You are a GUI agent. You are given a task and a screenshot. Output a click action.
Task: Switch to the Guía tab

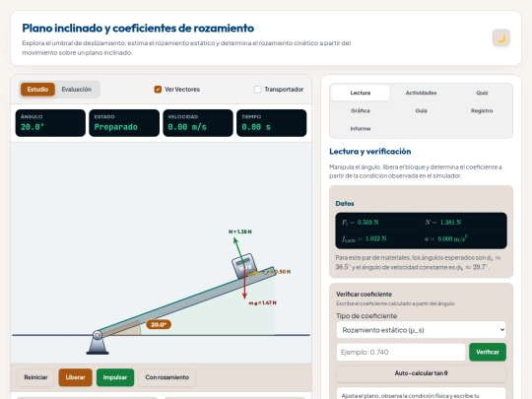pos(421,110)
